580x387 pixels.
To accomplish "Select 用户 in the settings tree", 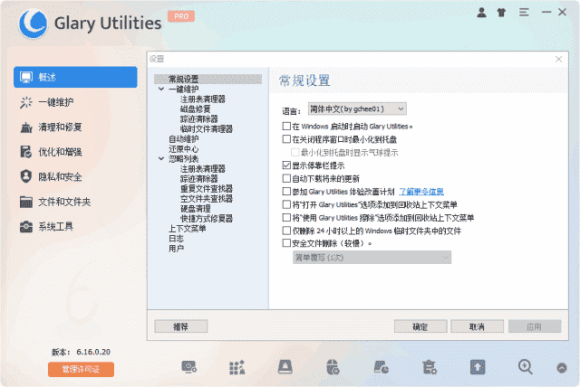I will [x=176, y=249].
